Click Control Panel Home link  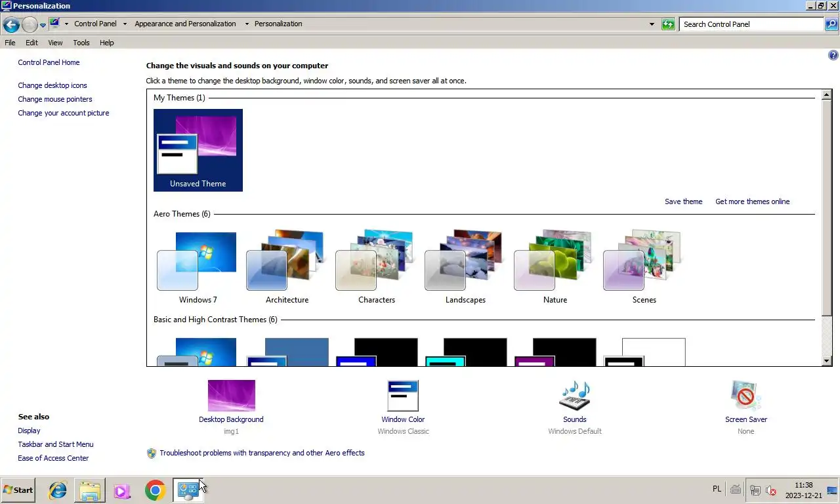pyautogui.click(x=49, y=62)
